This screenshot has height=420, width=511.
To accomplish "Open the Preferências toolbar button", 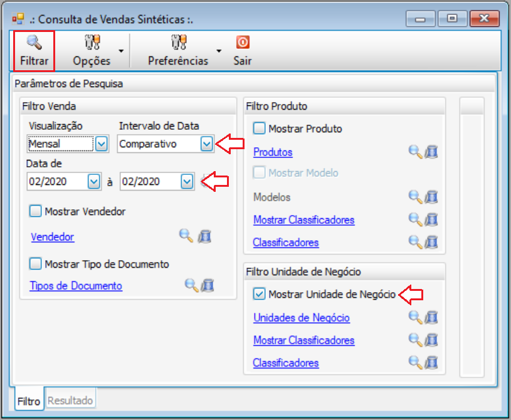I will 178,51.
